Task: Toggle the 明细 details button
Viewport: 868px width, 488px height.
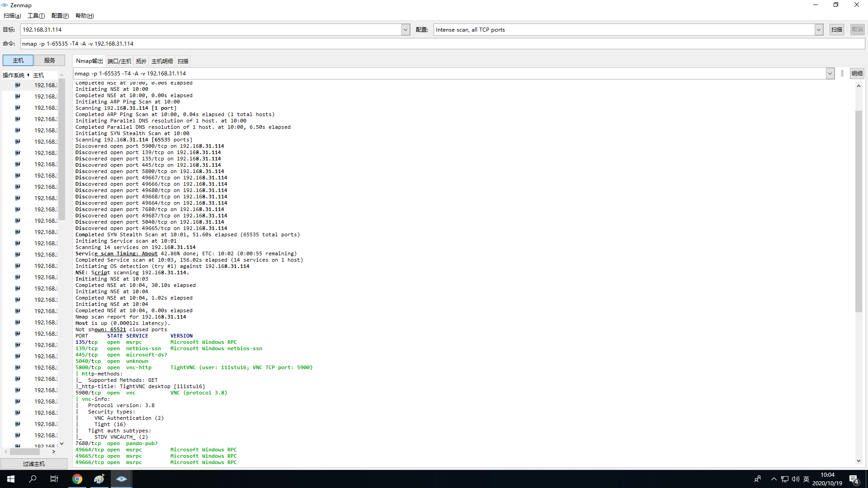Action: point(857,74)
